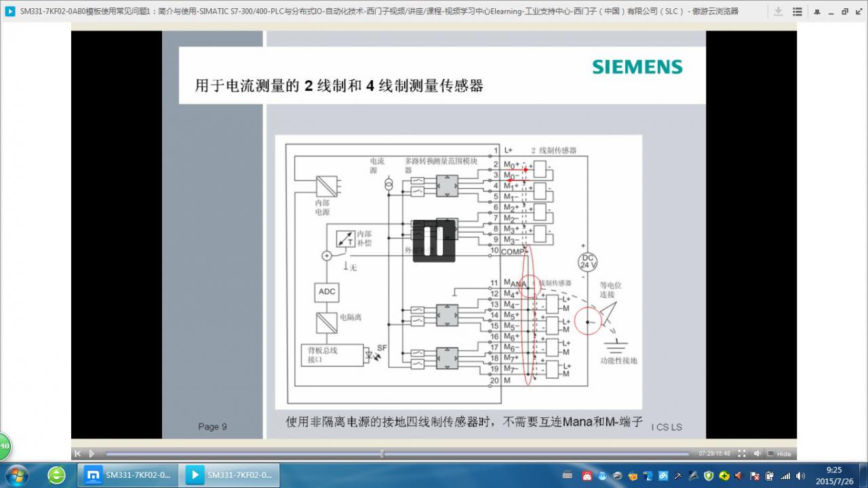
Task: Click the hammer tool tray icon
Action: [678, 476]
